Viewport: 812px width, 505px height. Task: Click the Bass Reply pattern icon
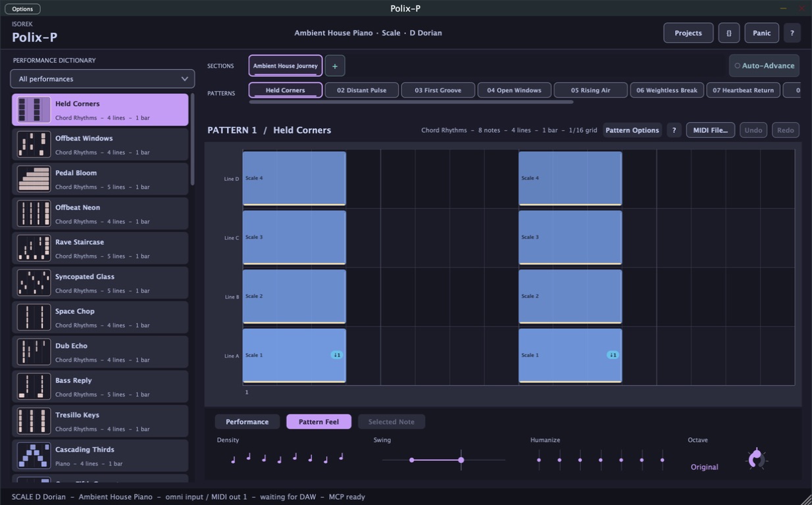click(x=34, y=387)
